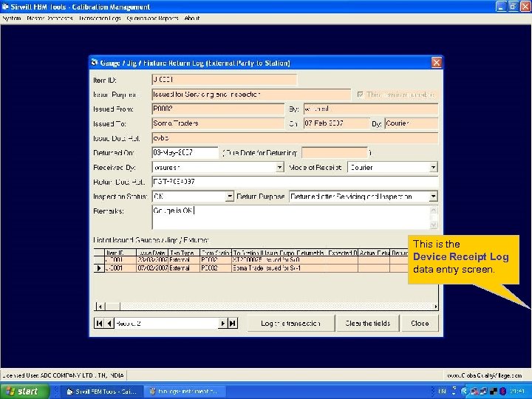Click the Licensed User status bar text
The width and height of the screenshot is (532, 399).
(63, 375)
